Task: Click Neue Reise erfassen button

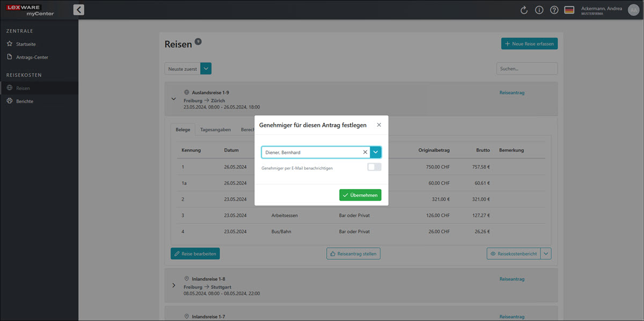Action: click(x=529, y=43)
